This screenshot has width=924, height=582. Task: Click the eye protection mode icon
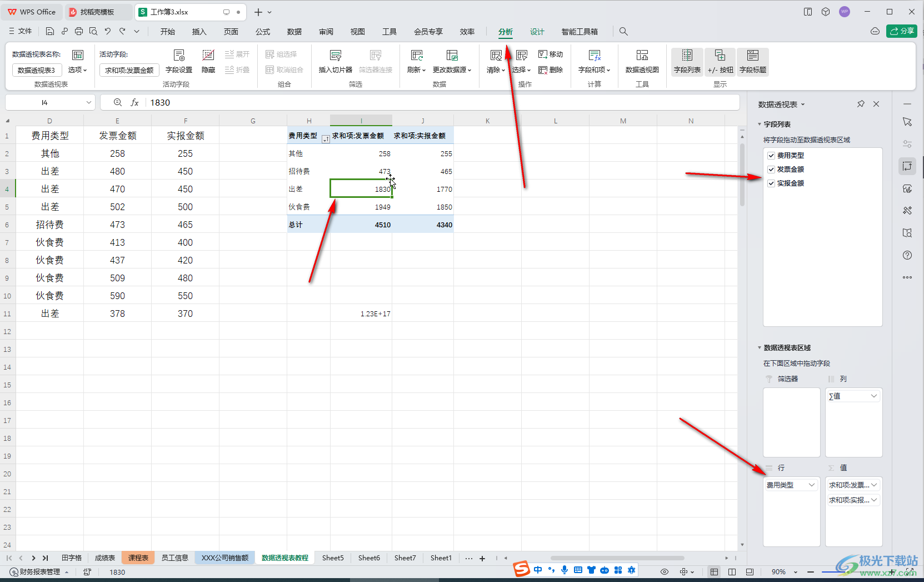[x=665, y=571]
